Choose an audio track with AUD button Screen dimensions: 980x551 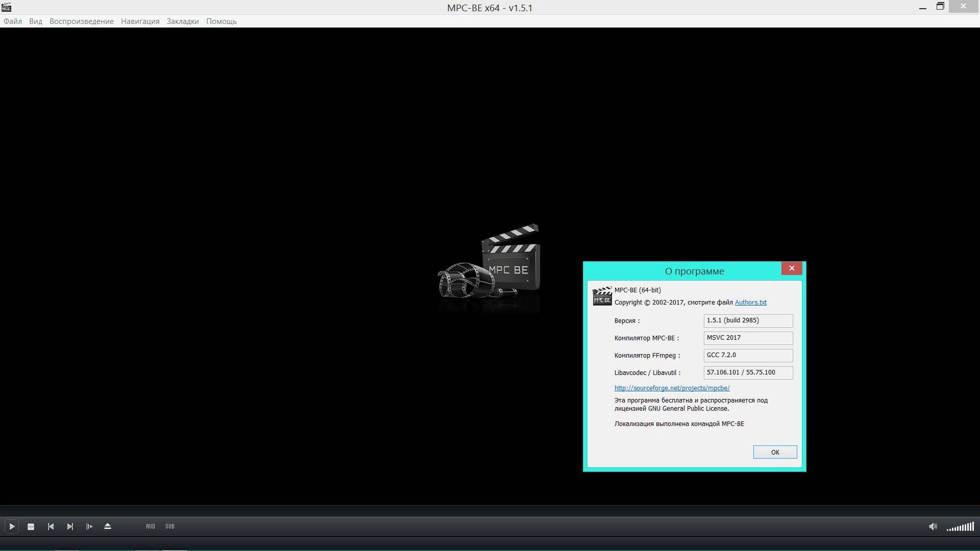click(x=151, y=526)
